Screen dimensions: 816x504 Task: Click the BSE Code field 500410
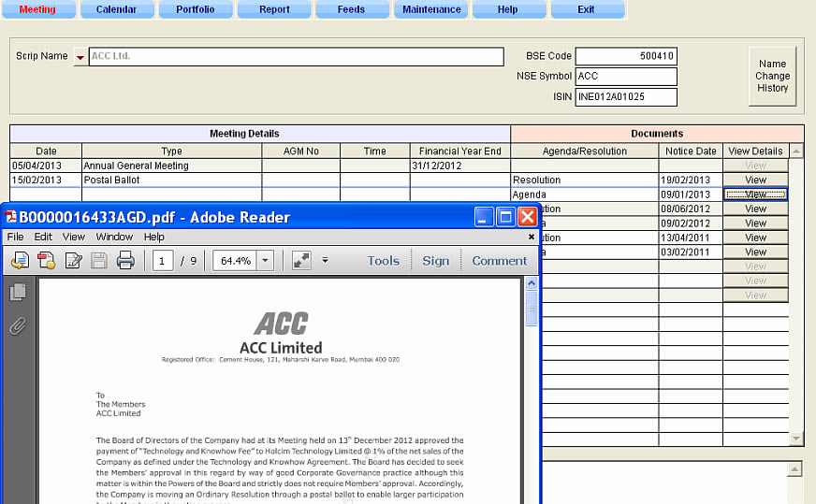626,56
